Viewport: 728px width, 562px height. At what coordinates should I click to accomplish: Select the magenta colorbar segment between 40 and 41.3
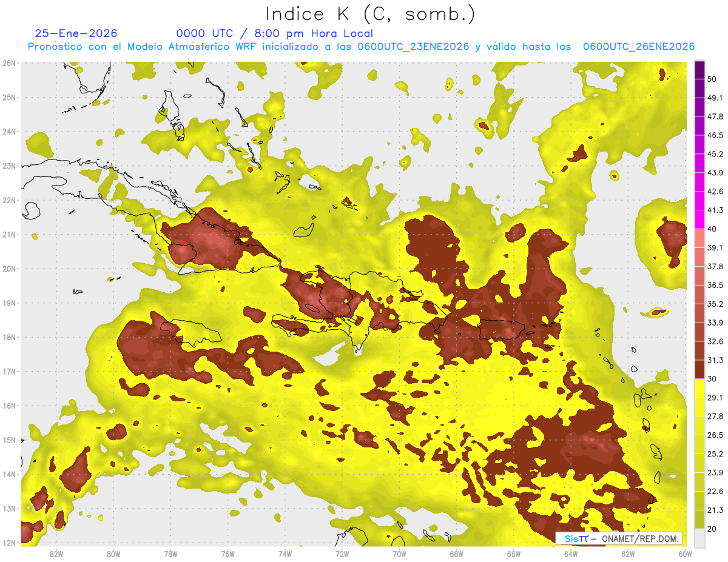[x=699, y=219]
